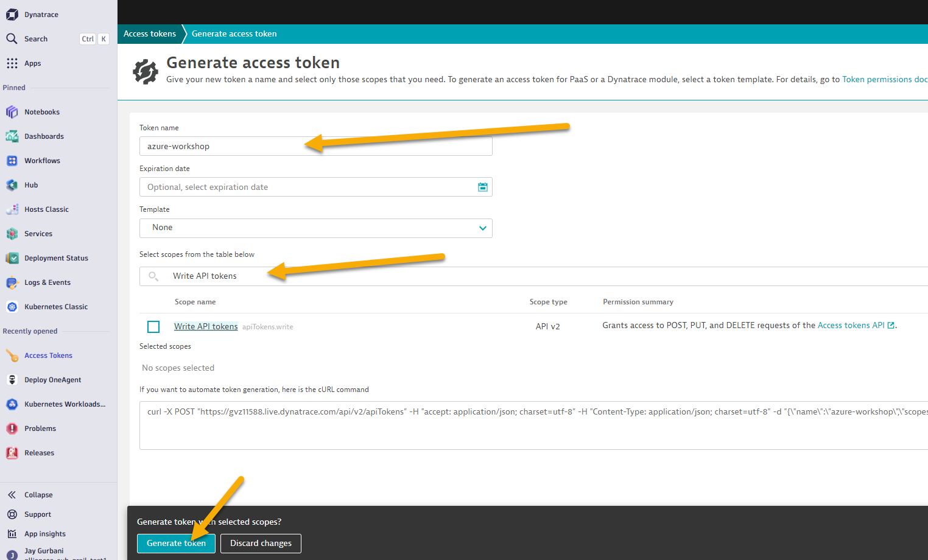Click the Dashboards icon in sidebar

click(12, 136)
